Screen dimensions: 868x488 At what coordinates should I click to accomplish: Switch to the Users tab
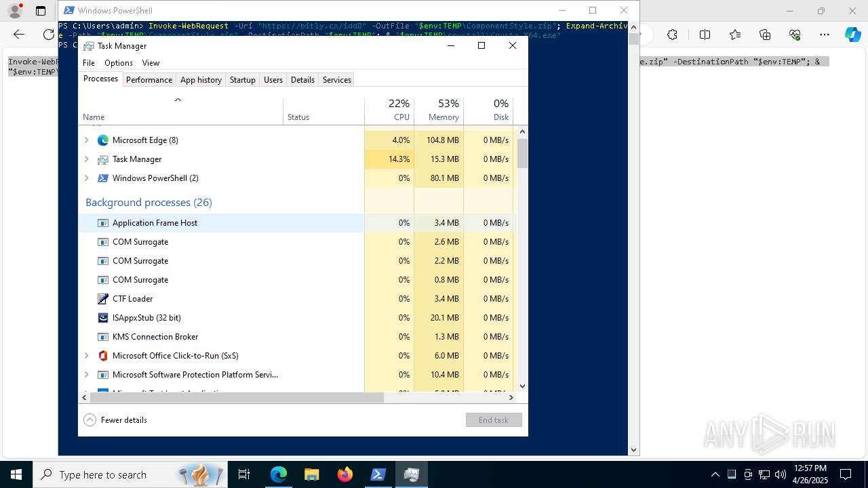pos(273,80)
